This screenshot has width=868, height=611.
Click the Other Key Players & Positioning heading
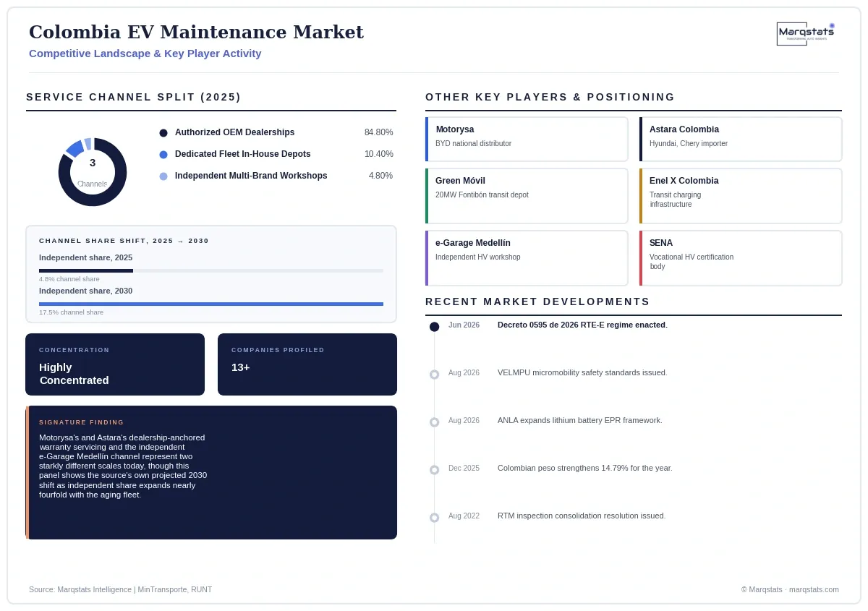coord(550,97)
